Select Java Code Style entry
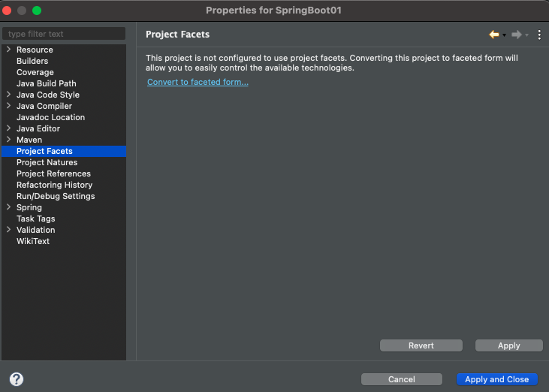 pyautogui.click(x=48, y=95)
